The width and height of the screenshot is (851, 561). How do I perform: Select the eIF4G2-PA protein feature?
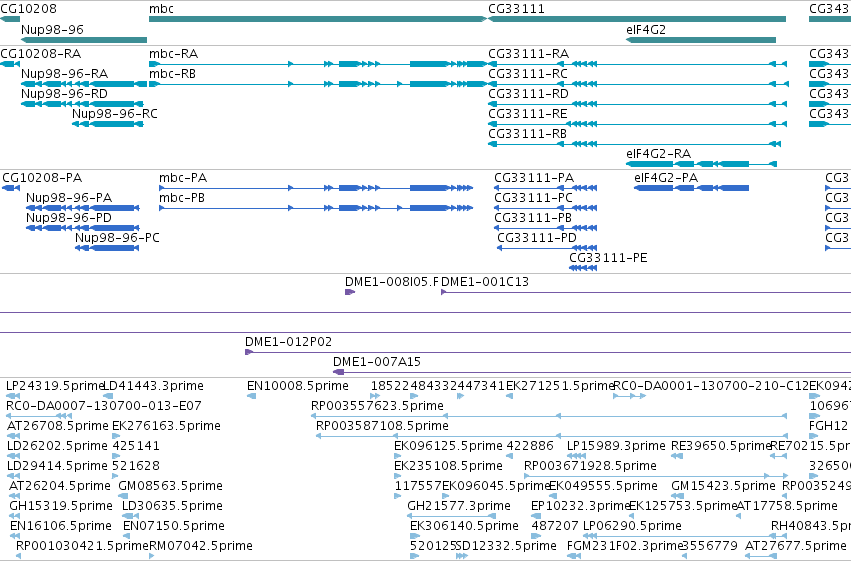691,188
